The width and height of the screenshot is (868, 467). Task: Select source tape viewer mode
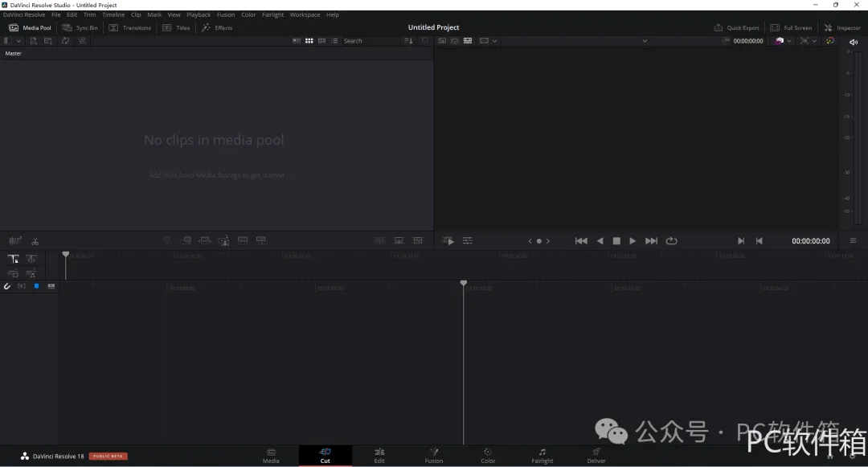(x=454, y=41)
